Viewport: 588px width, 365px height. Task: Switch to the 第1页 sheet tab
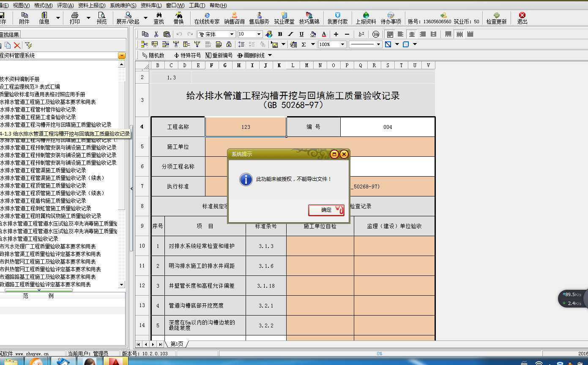[x=177, y=344]
